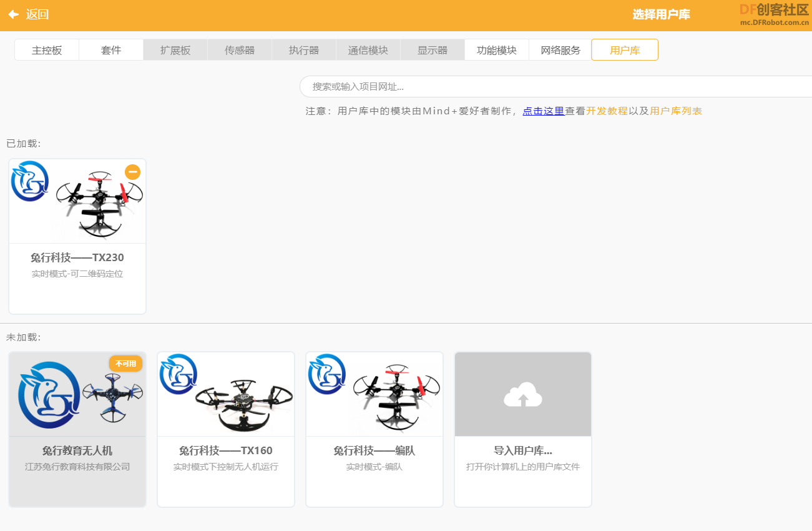
Task: Open the DF创客社区 logo
Action: pos(774,14)
